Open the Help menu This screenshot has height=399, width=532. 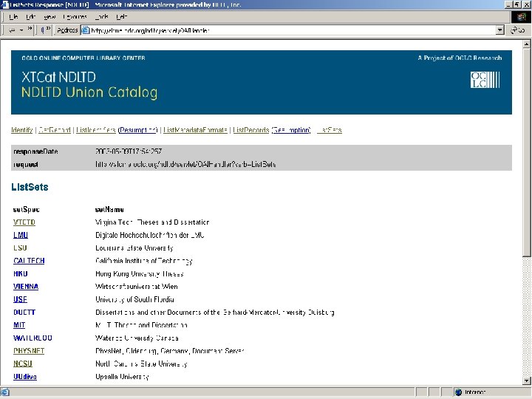122,16
